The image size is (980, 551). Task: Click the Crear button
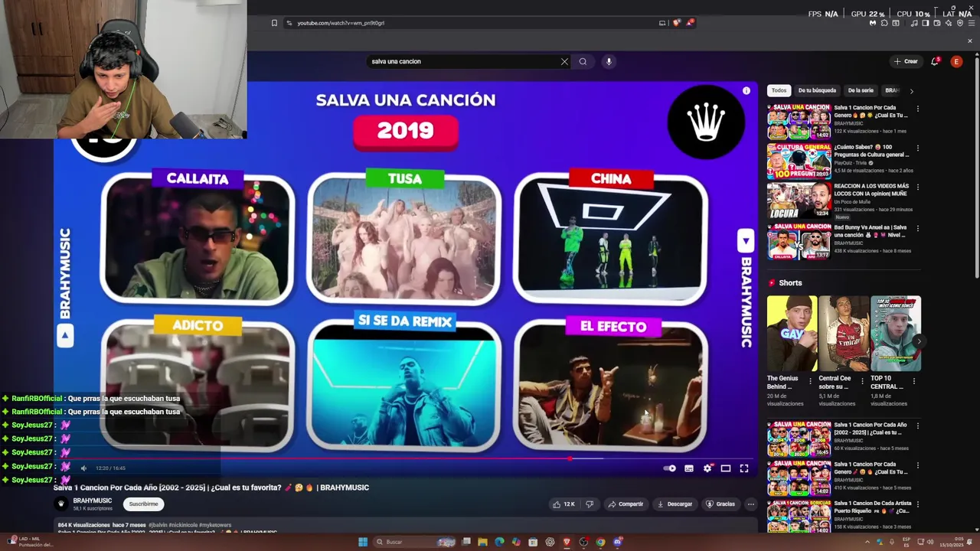[x=906, y=61]
